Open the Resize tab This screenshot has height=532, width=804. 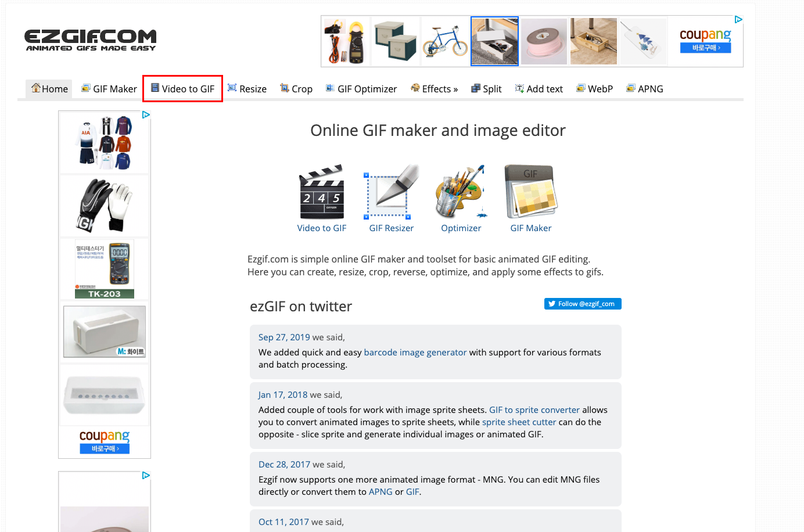click(247, 89)
